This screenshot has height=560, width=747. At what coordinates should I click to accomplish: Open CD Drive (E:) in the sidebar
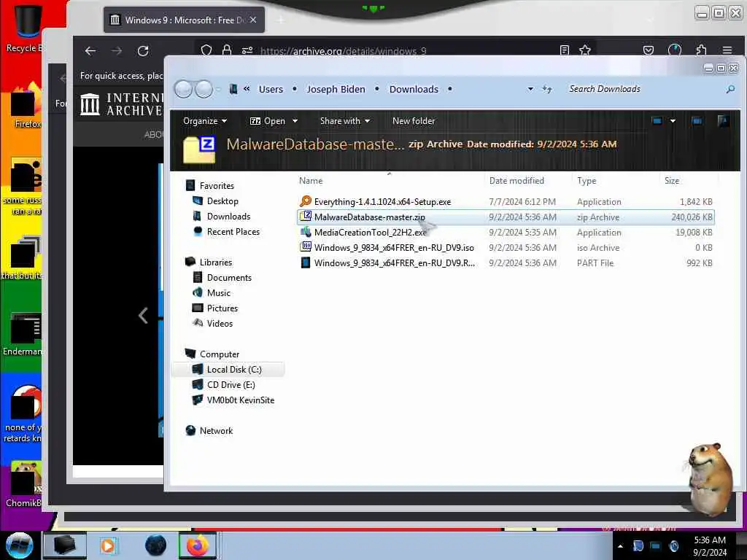point(231,385)
